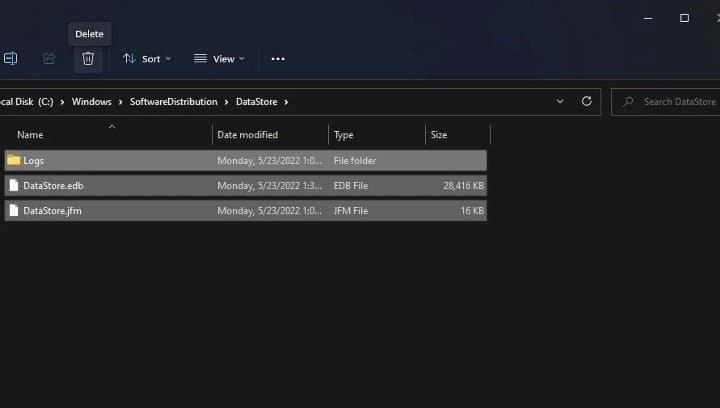
Task: Expand chevron after Windows breadcrumb
Action: (x=120, y=102)
